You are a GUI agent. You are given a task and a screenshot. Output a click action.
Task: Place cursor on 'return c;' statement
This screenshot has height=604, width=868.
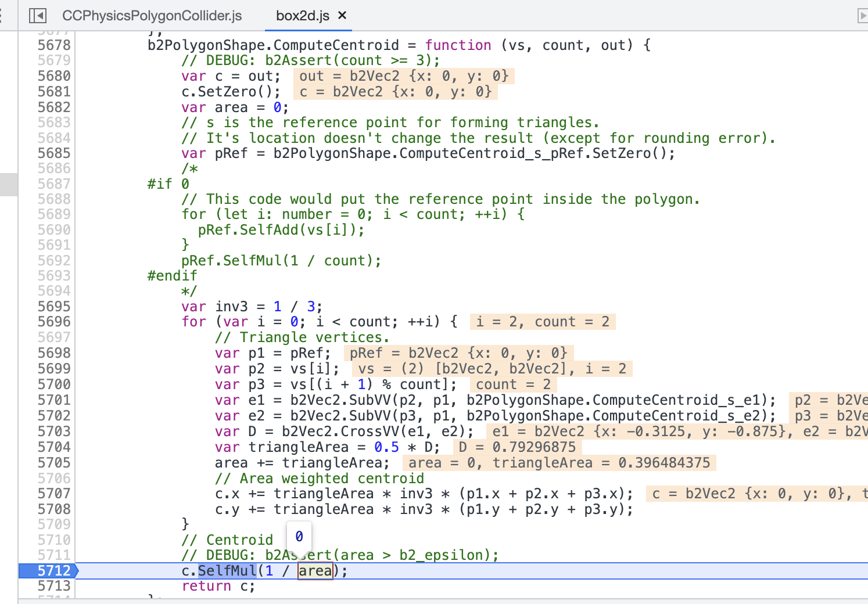tap(218, 586)
